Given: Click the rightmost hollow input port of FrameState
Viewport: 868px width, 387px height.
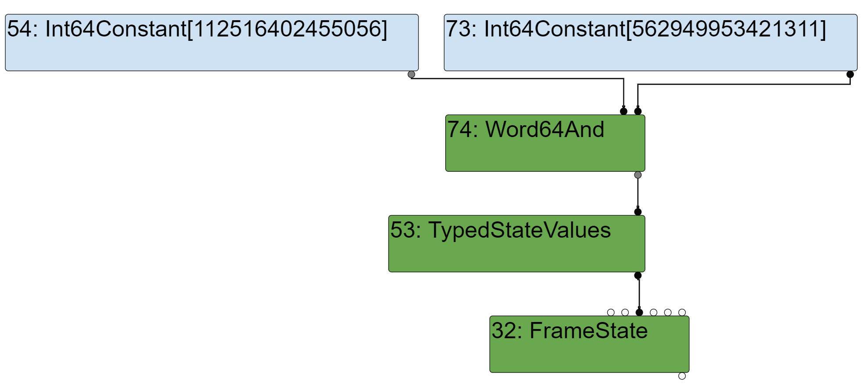Looking at the screenshot, I should [682, 312].
